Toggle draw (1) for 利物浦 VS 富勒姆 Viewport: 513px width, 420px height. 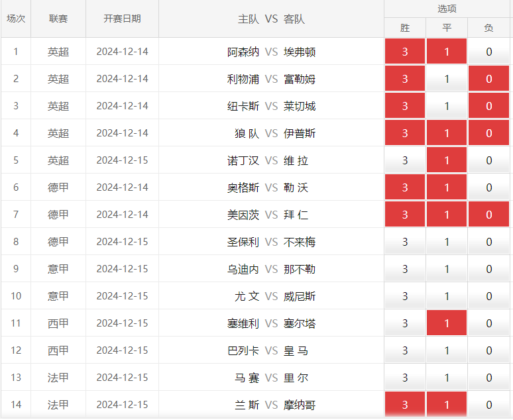pos(447,79)
